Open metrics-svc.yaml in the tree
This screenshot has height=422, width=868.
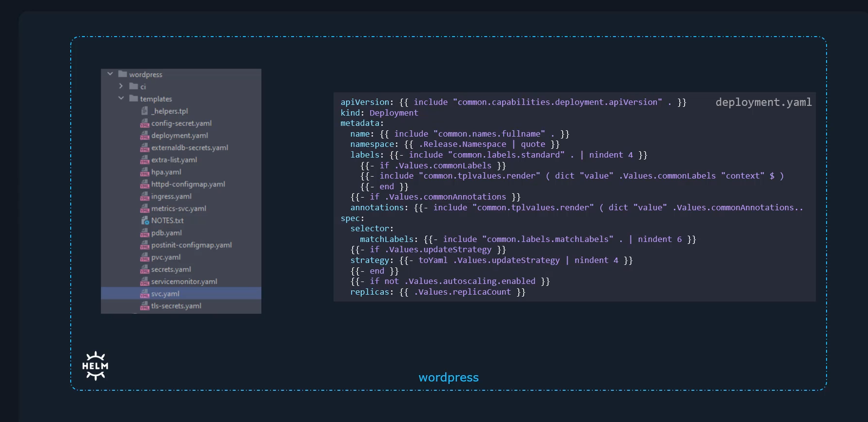(x=178, y=209)
